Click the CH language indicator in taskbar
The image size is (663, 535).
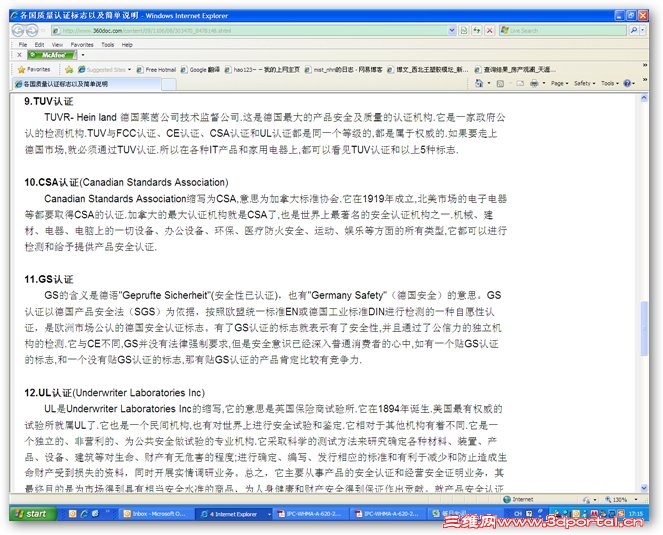(518, 513)
